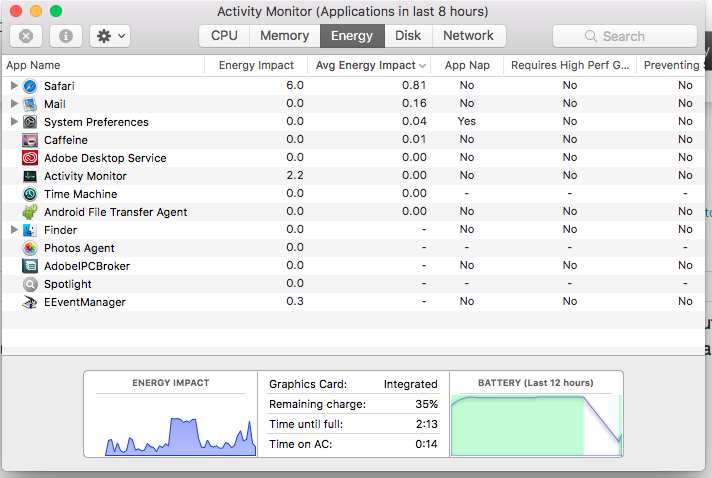
Task: Expand the System Preferences disclosure triangle
Action: (x=14, y=122)
